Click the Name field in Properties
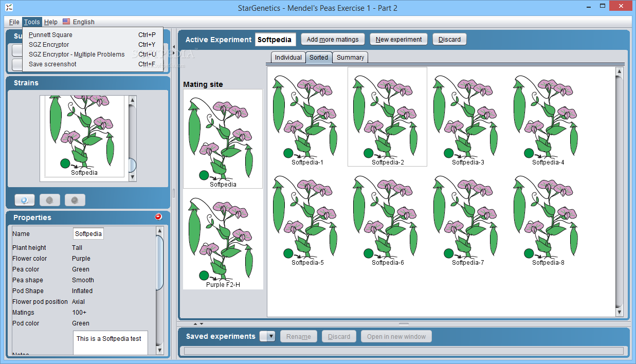The height and width of the screenshot is (364, 636). [x=88, y=233]
